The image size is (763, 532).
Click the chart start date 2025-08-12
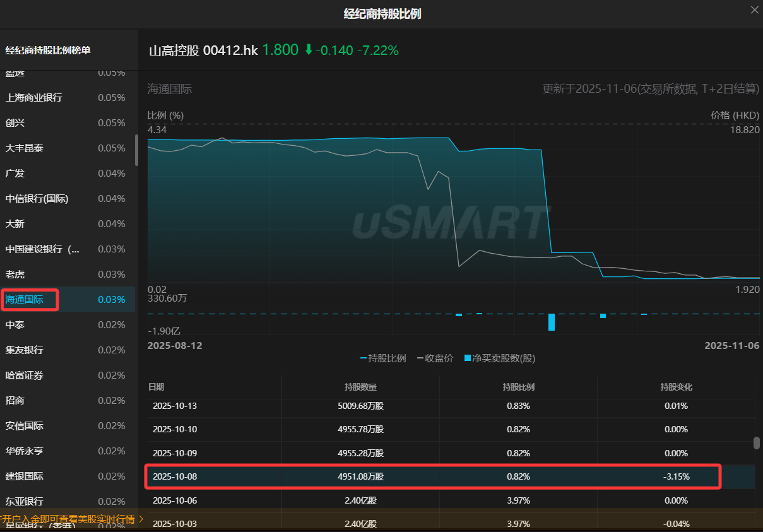pos(175,346)
